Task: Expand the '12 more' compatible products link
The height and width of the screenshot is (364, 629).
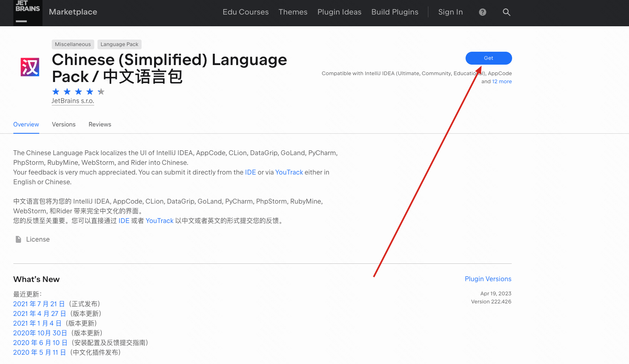Action: pos(502,82)
